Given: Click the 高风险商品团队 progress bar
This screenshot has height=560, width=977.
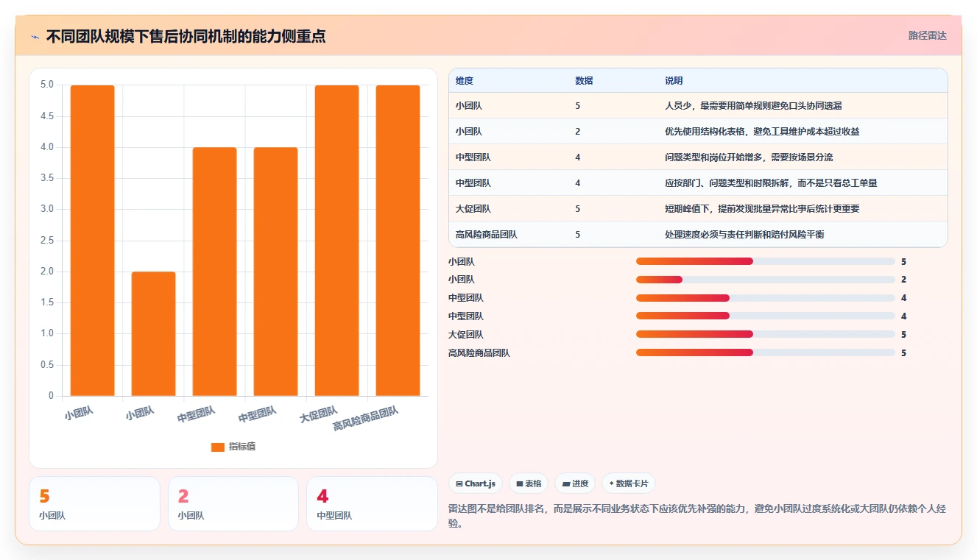Looking at the screenshot, I should tap(765, 352).
